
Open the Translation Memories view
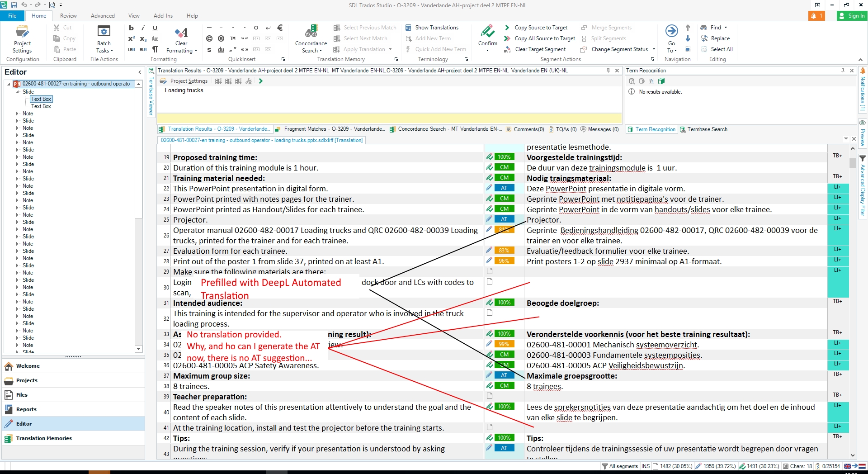click(73, 438)
